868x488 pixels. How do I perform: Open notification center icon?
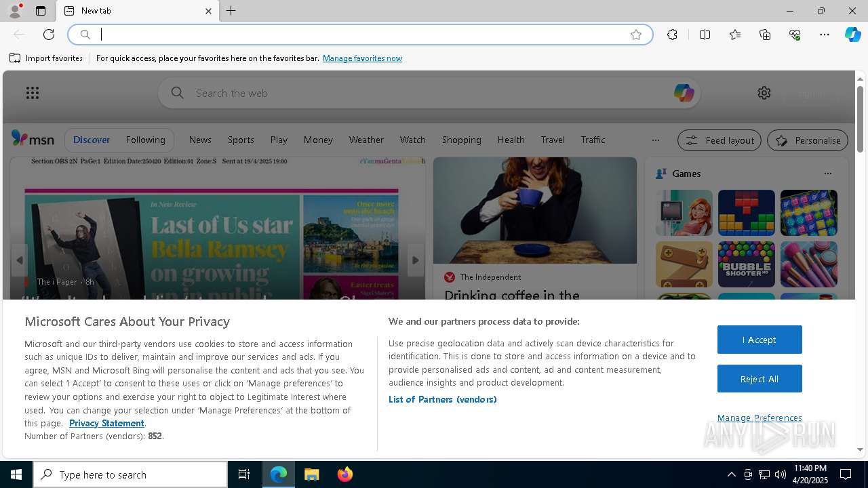(846, 474)
